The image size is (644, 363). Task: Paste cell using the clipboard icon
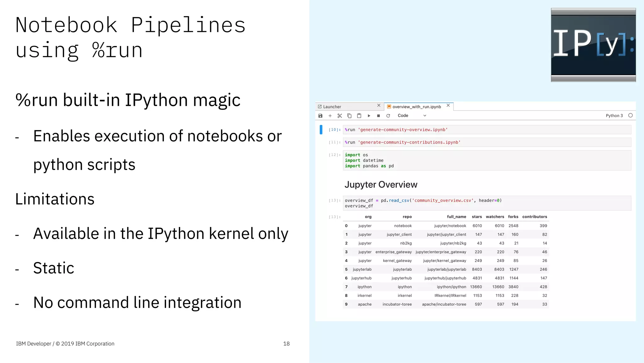click(359, 116)
